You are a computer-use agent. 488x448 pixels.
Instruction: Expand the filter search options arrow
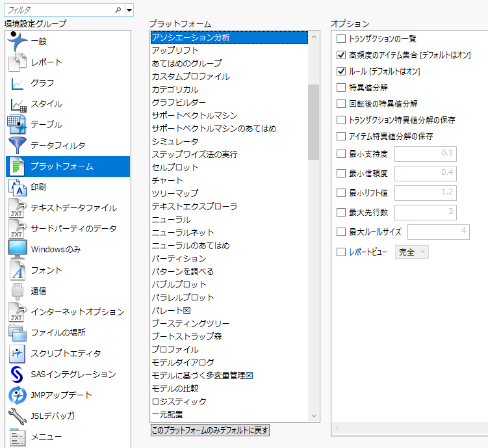[129, 10]
